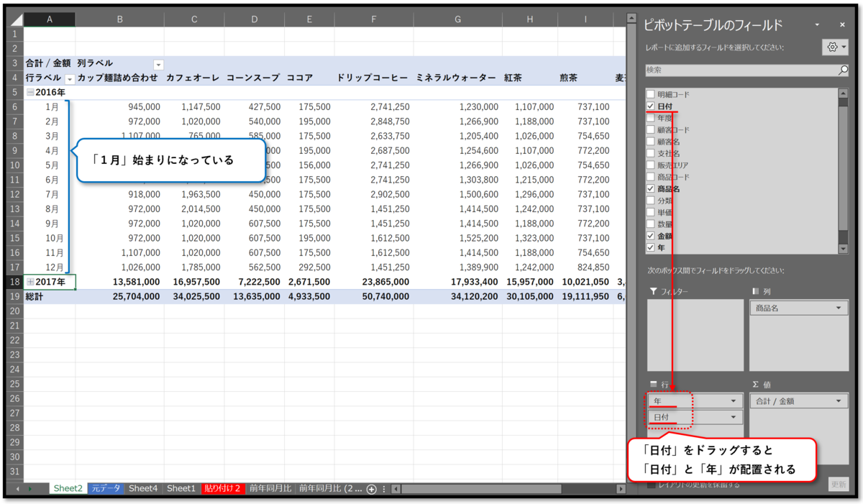Switch to the Sheet4 tab
This screenshot has height=504, width=863.
pos(143,489)
